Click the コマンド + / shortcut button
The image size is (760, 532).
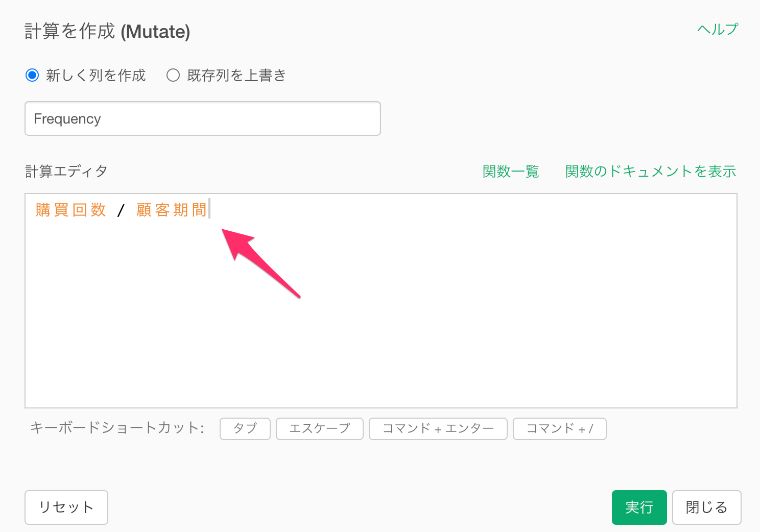click(x=560, y=429)
